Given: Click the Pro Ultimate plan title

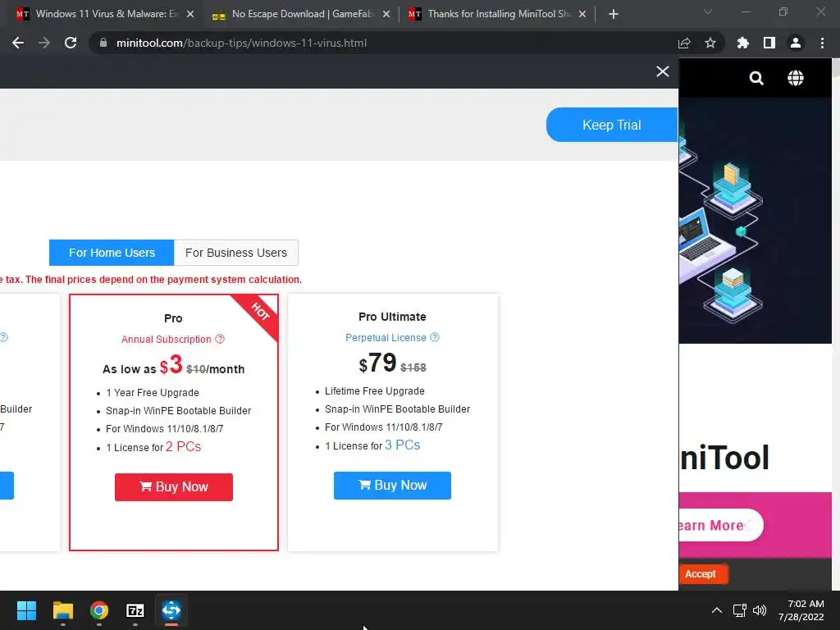Looking at the screenshot, I should (x=392, y=317).
